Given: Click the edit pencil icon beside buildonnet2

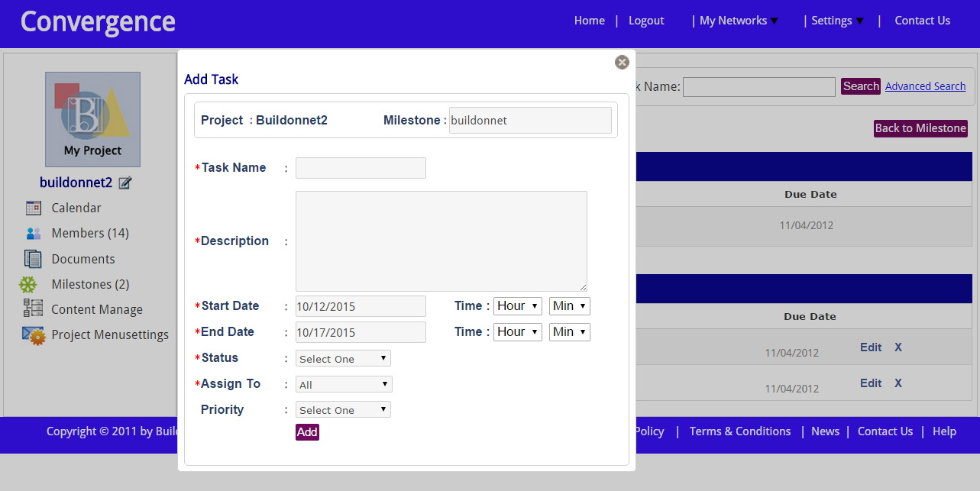Looking at the screenshot, I should pyautogui.click(x=125, y=183).
